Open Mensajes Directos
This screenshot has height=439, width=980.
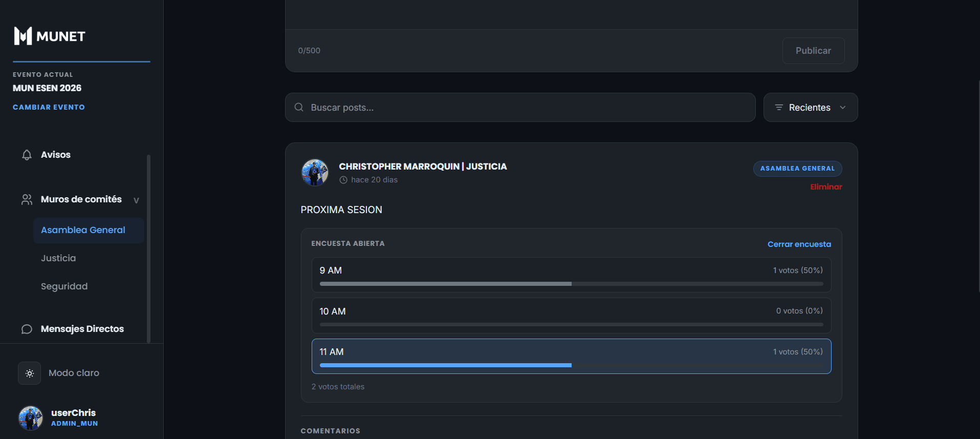(x=82, y=329)
